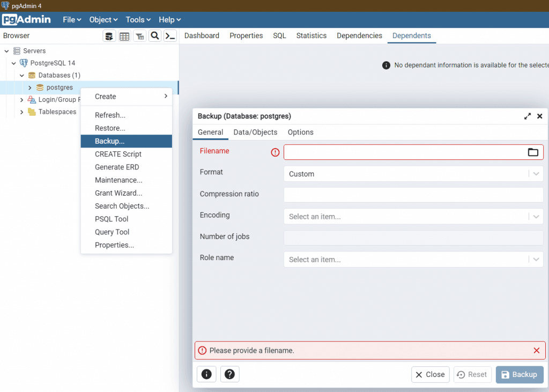The height and width of the screenshot is (392, 549).
Task: Open Search Objects magnifier icon
Action: pos(155,36)
